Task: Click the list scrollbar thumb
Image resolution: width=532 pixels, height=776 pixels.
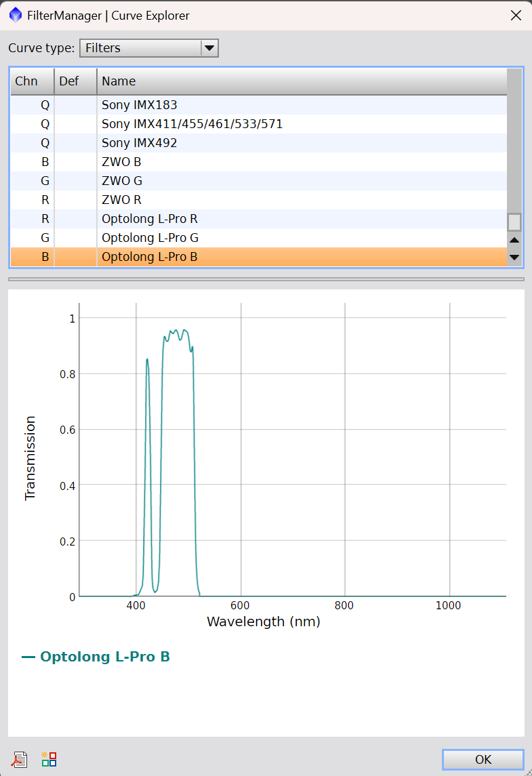Action: click(514, 222)
